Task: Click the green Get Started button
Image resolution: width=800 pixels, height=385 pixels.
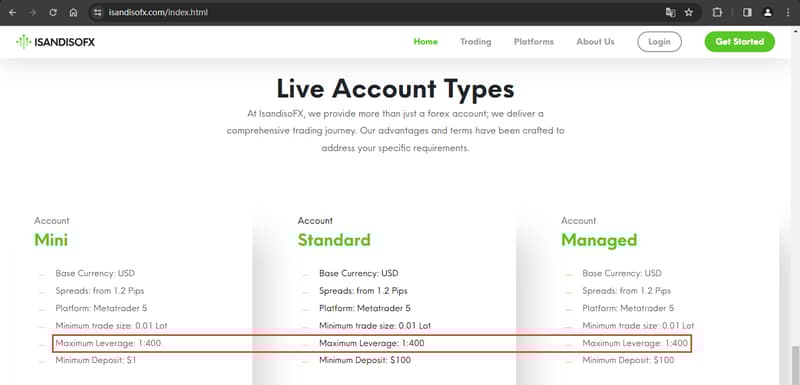Action: (x=739, y=42)
